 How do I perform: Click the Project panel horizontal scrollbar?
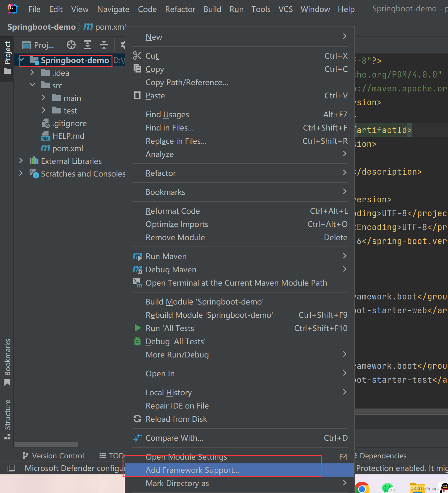[x=46, y=444]
